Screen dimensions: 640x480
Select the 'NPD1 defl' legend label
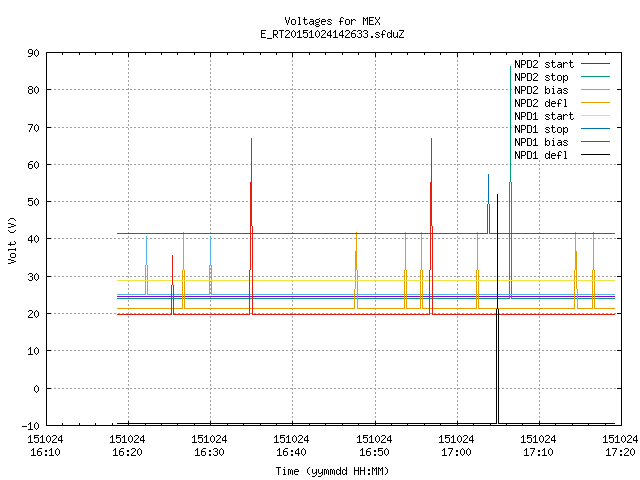tap(541, 156)
